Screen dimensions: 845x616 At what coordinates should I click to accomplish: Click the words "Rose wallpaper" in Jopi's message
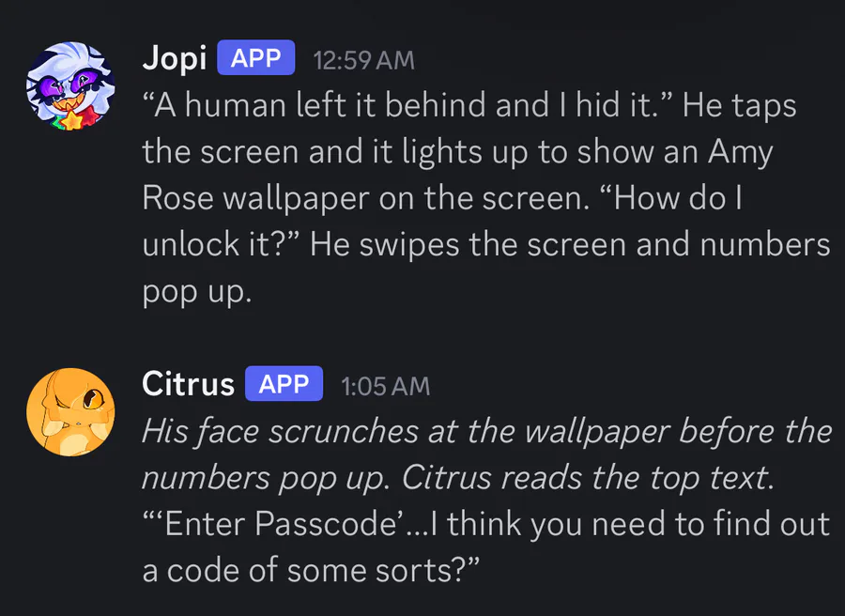[255, 199]
